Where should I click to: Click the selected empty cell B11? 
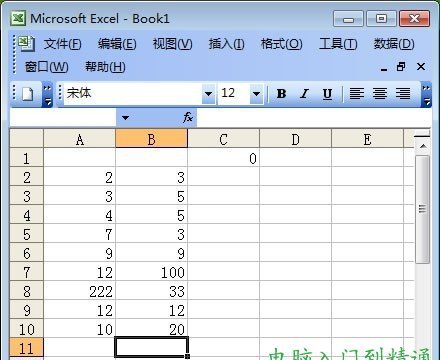[x=151, y=347]
